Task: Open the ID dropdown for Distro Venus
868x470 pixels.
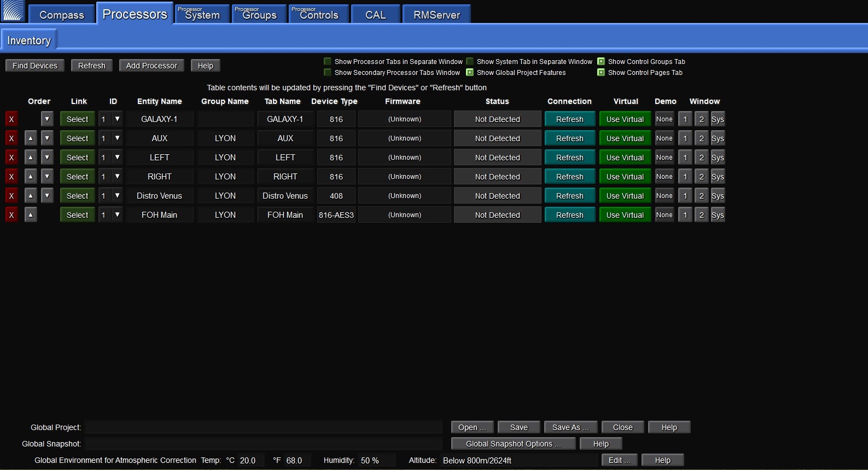Action: pos(117,196)
